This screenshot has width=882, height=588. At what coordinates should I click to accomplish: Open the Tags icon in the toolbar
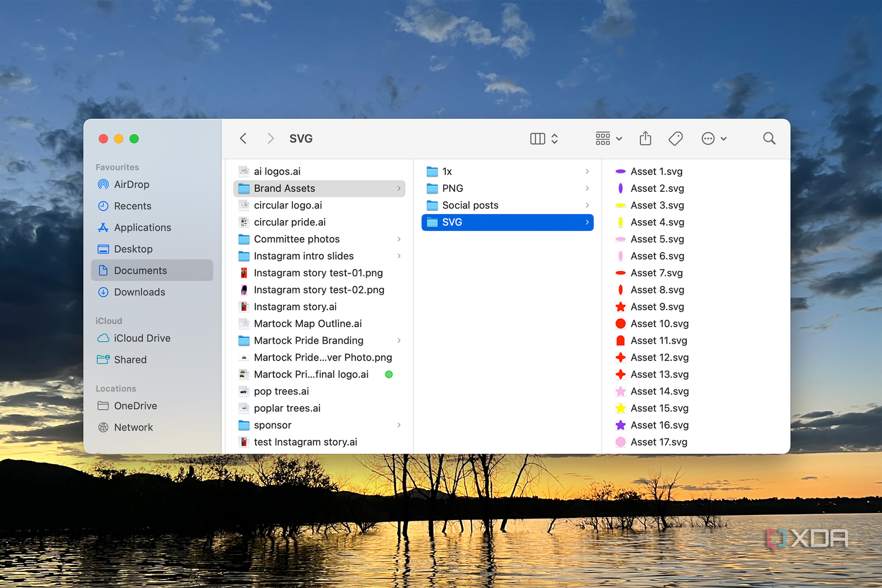675,138
